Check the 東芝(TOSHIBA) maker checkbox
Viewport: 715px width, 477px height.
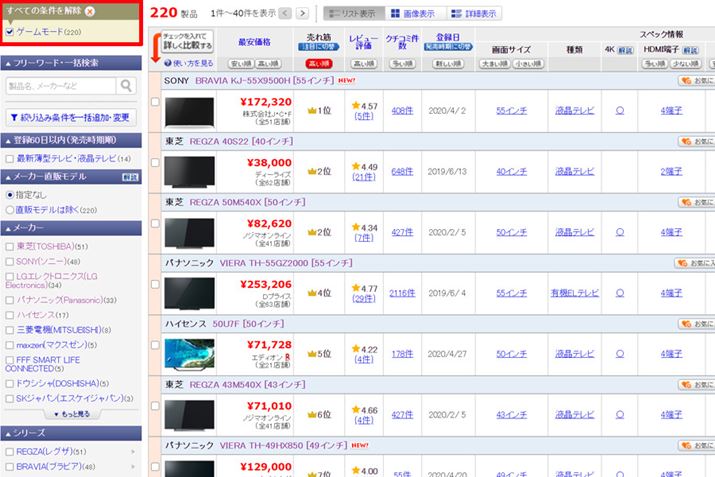click(x=10, y=247)
